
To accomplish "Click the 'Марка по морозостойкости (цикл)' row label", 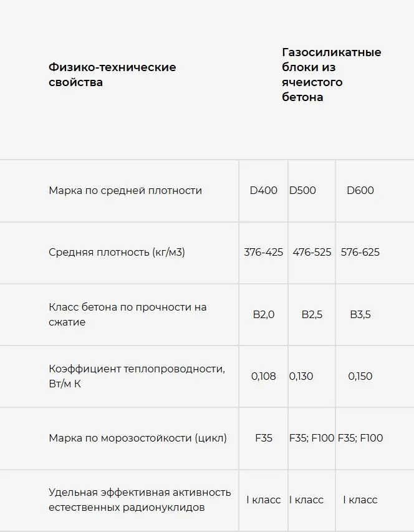I will click(x=138, y=438).
